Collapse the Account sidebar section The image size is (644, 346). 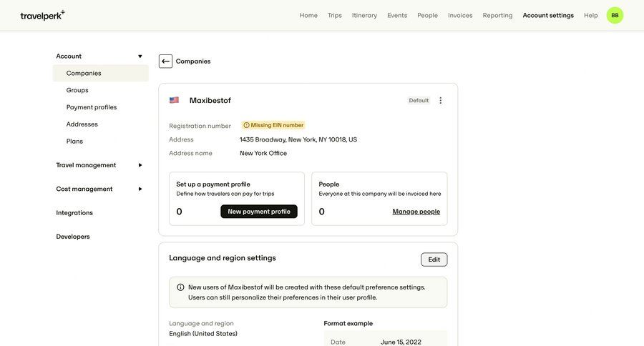tap(140, 56)
